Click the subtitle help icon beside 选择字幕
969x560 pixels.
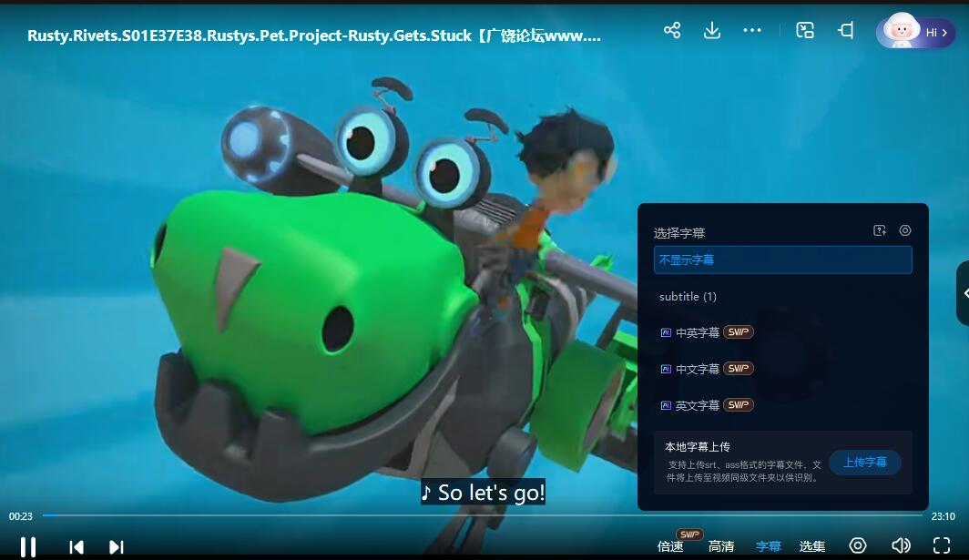click(x=880, y=230)
